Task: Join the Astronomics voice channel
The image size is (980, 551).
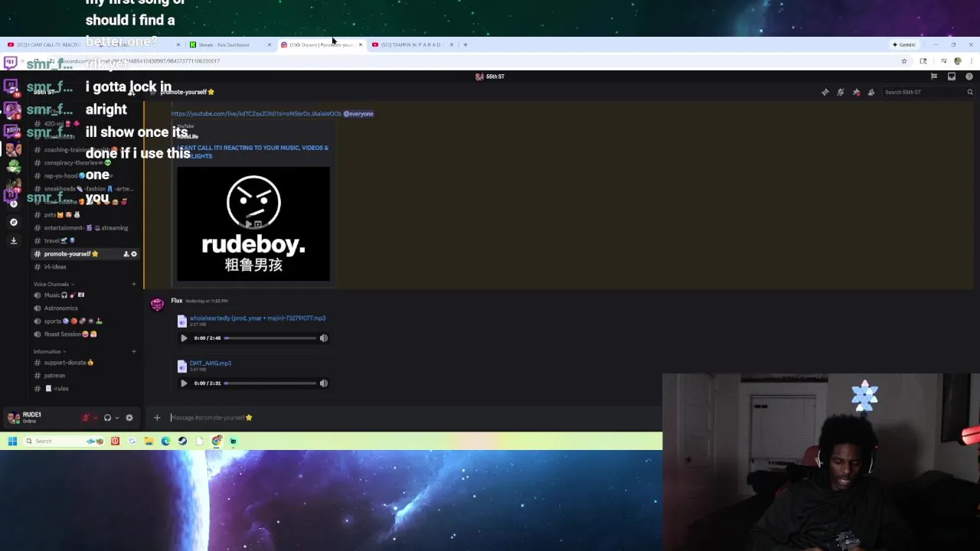Action: pyautogui.click(x=84, y=308)
